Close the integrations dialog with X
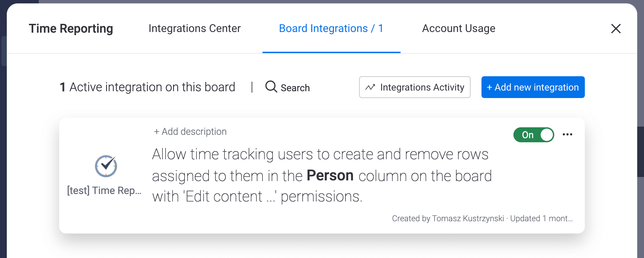644x258 pixels. coord(616,29)
